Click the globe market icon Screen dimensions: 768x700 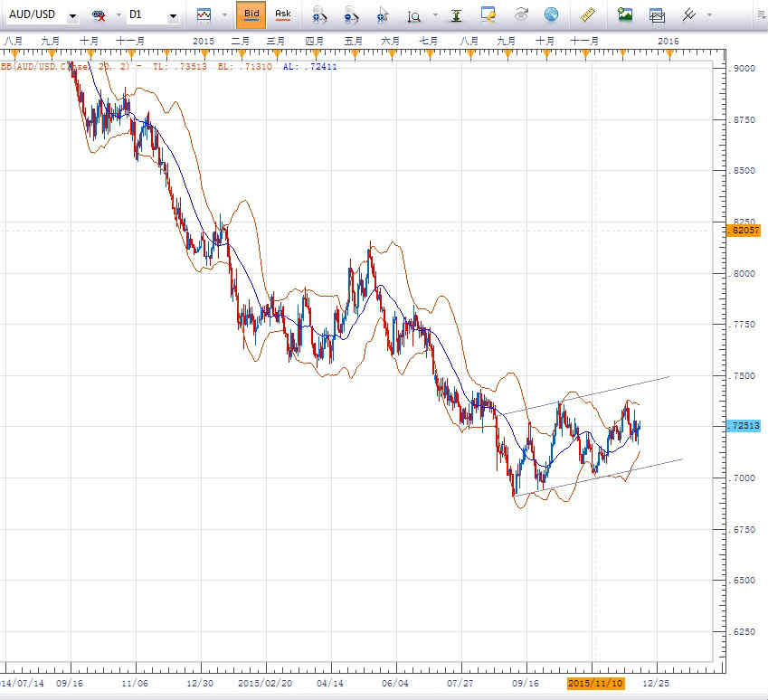coord(550,14)
